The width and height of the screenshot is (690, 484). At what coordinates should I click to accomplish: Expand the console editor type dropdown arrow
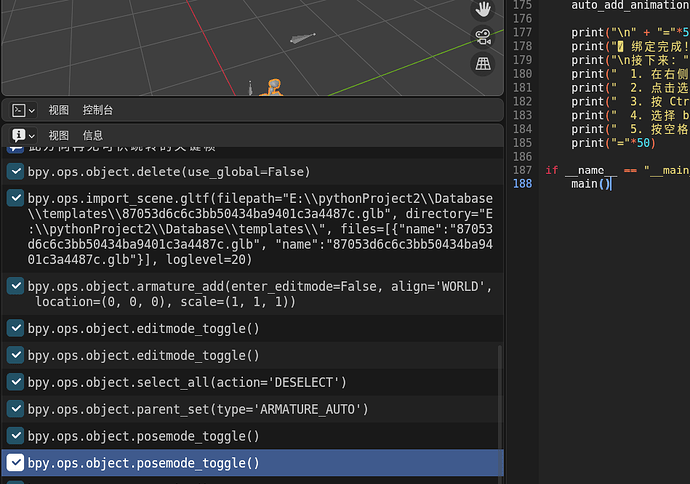click(31, 111)
